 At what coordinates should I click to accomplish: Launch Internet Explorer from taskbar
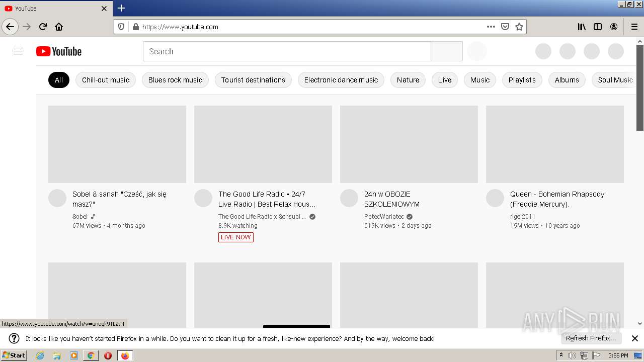[x=40, y=355]
